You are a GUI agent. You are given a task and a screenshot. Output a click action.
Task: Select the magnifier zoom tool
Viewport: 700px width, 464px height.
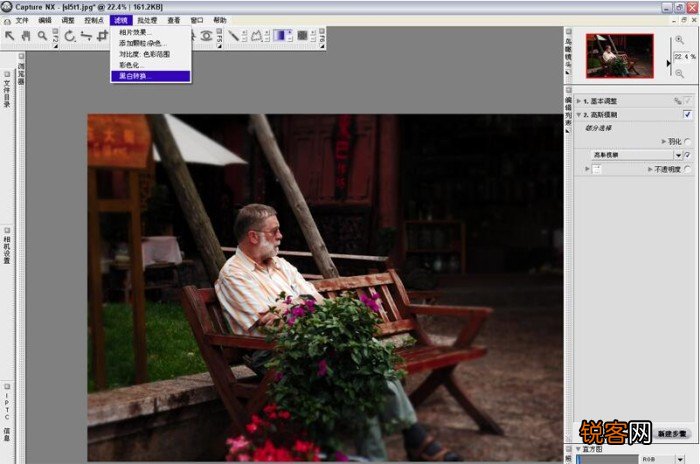[42, 36]
